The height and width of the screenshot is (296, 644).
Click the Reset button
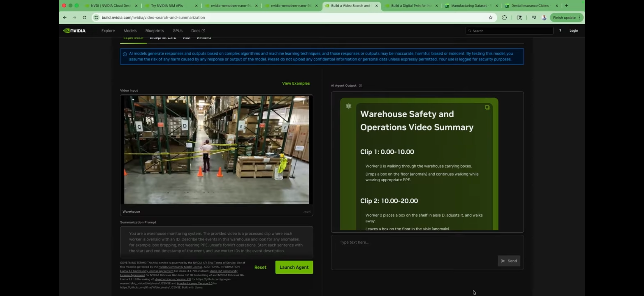[260, 267]
